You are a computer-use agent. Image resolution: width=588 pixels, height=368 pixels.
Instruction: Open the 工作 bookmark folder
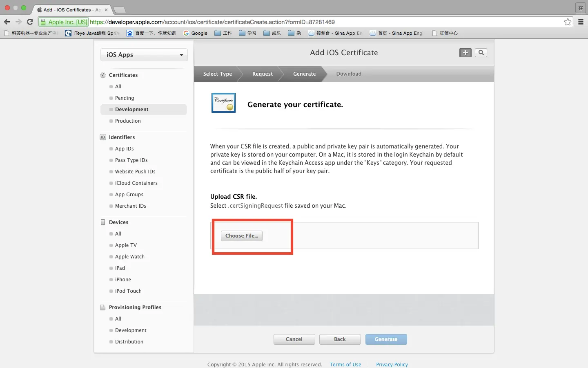223,33
